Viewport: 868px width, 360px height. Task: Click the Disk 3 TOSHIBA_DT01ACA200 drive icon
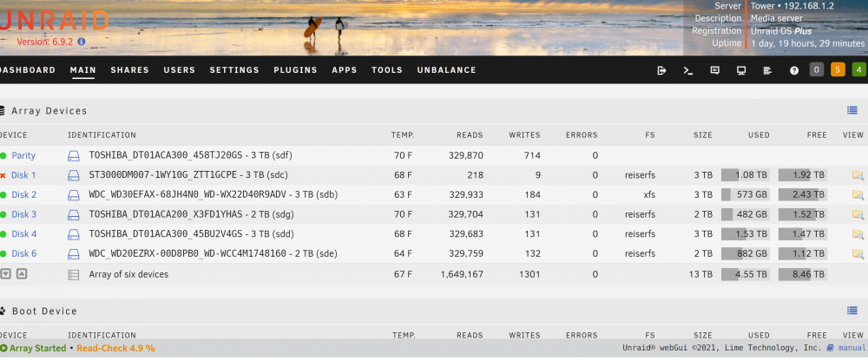(x=74, y=214)
